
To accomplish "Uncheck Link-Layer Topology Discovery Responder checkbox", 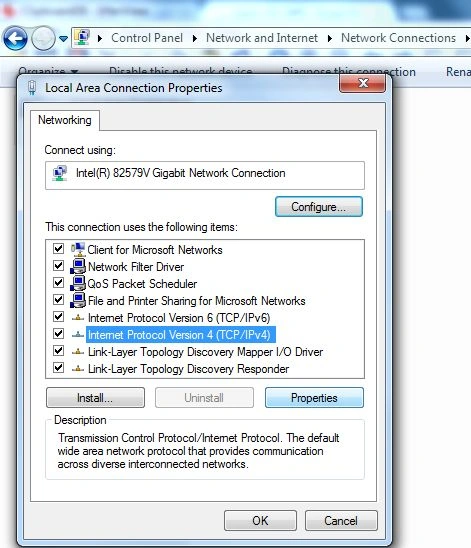I will 58,368.
